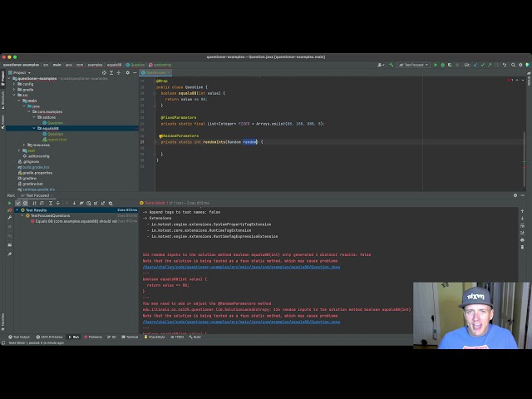The width and height of the screenshot is (532, 399).
Task: Open the Test Focused run configuration dropdown
Action: point(414,65)
